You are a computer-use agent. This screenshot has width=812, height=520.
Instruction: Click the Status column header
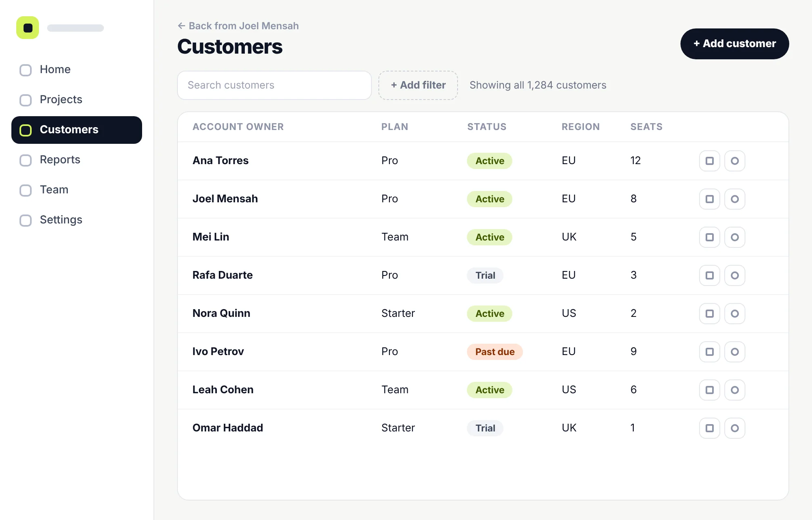[x=487, y=127]
